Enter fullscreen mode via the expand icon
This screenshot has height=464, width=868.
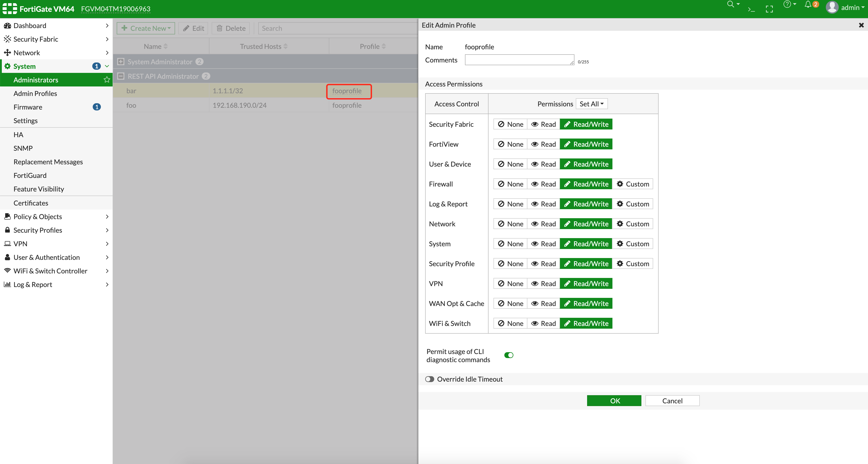click(x=769, y=9)
